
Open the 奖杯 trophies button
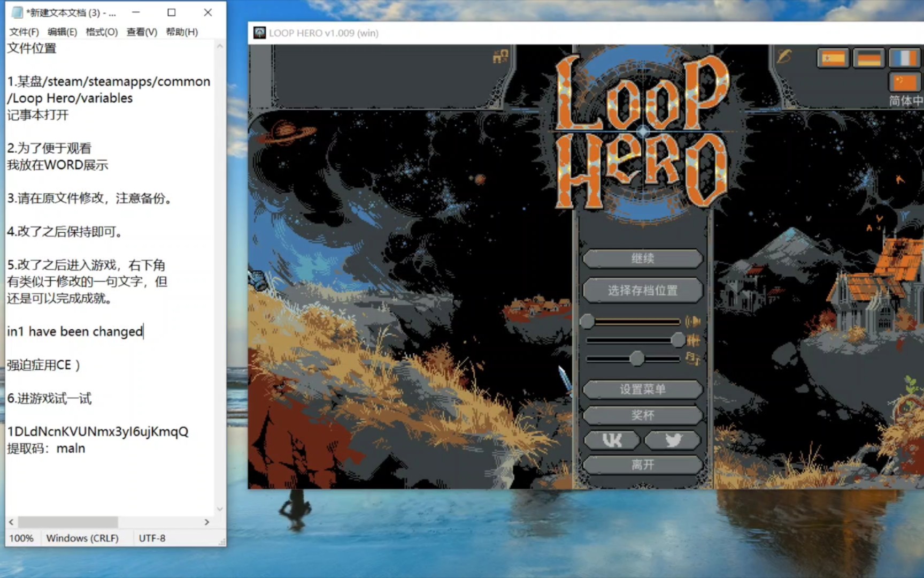pos(643,415)
